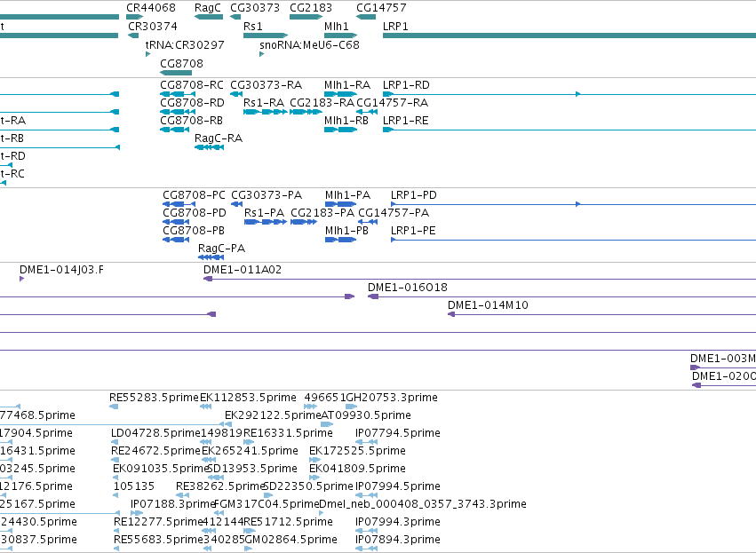Click the 105135 feature label
Viewport: 756px width, 553px height.
click(x=134, y=486)
